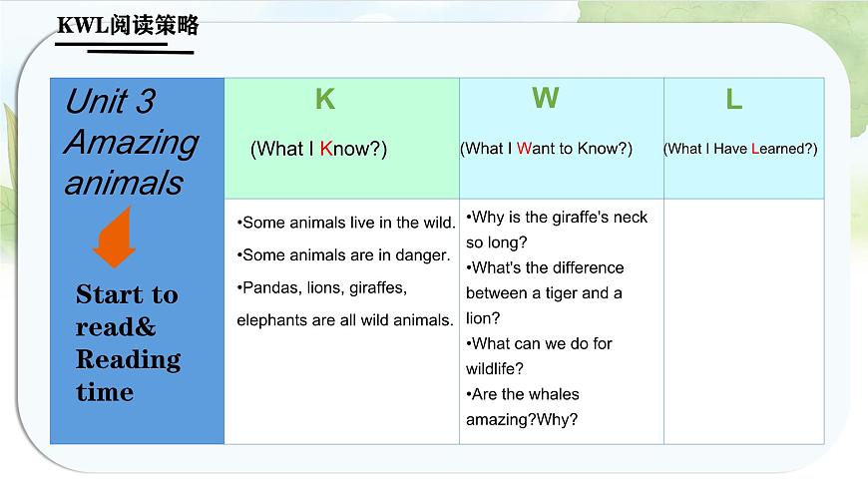The height and width of the screenshot is (488, 868).
Task: Click the orange down arrow
Action: [114, 238]
